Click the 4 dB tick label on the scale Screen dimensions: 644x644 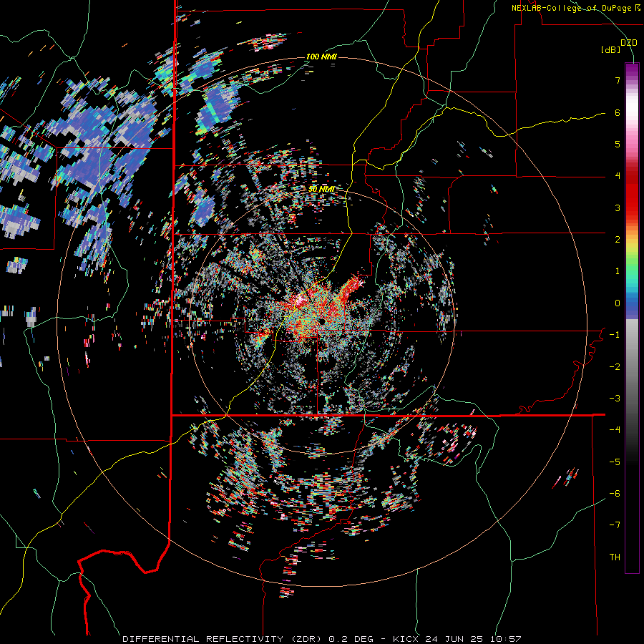pos(618,176)
